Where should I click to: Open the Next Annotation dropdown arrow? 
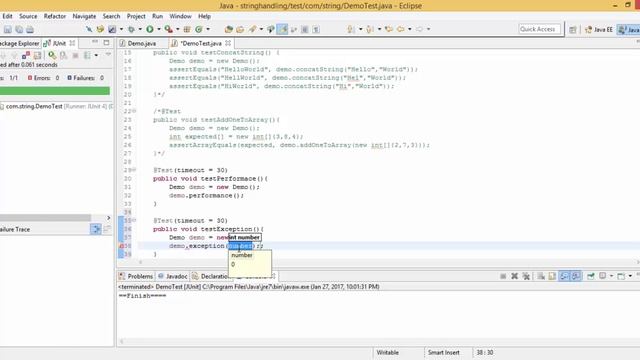(360, 29)
